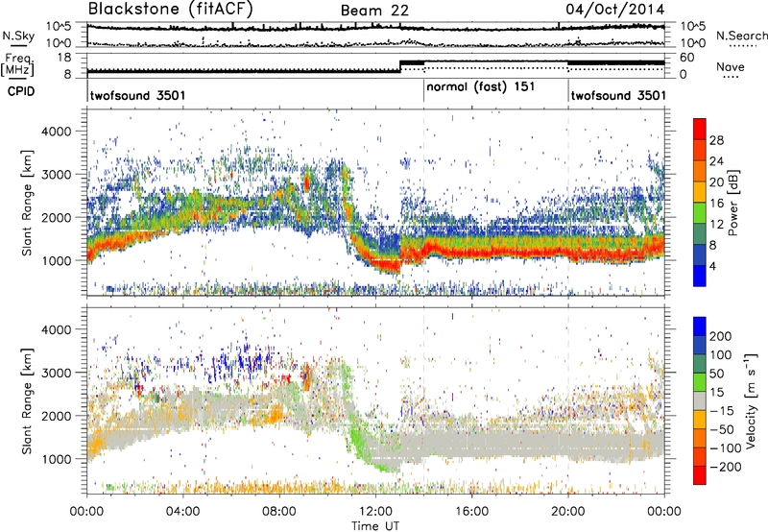Image resolution: width=768 pixels, height=532 pixels.
Task: Click the red power patch near 09:00 UT at 2800 km
Action: [306, 183]
